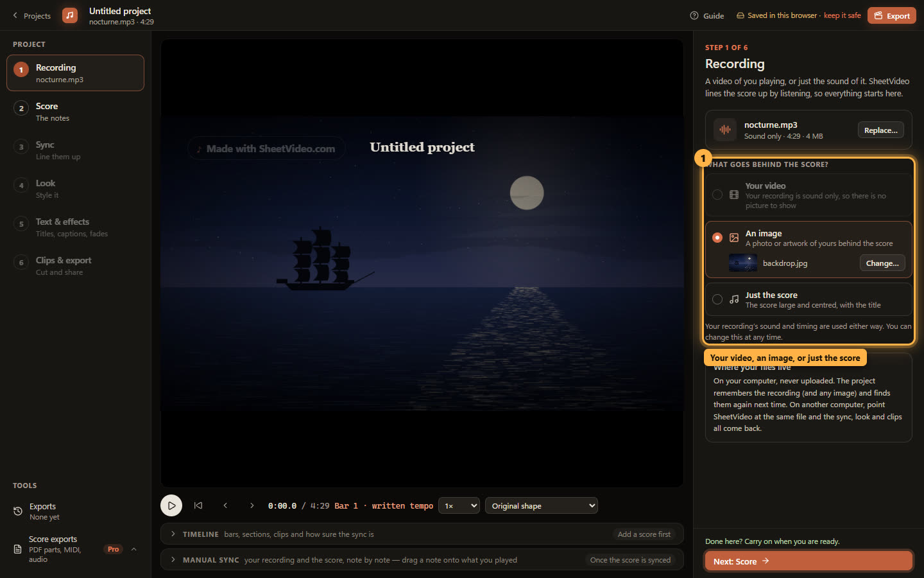The image size is (924, 578).
Task: Open step 3 Sync in sidebar
Action: tap(75, 150)
